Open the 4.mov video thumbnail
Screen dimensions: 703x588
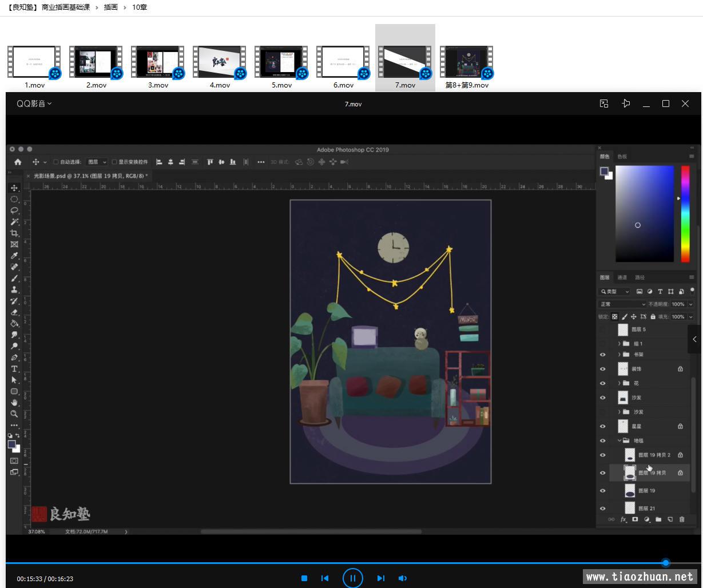click(x=220, y=62)
